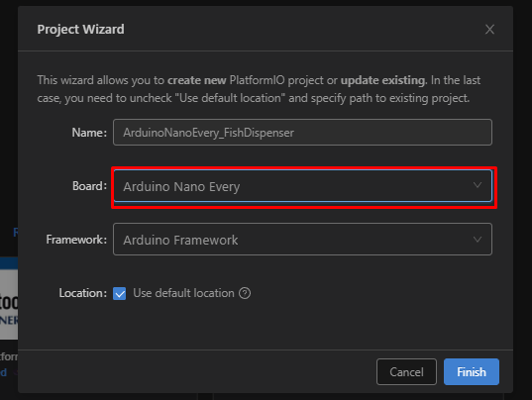Screen dimensions: 532x400
Task: Expand the Board dropdown showing Arduino Nano Every
Action: (x=302, y=186)
